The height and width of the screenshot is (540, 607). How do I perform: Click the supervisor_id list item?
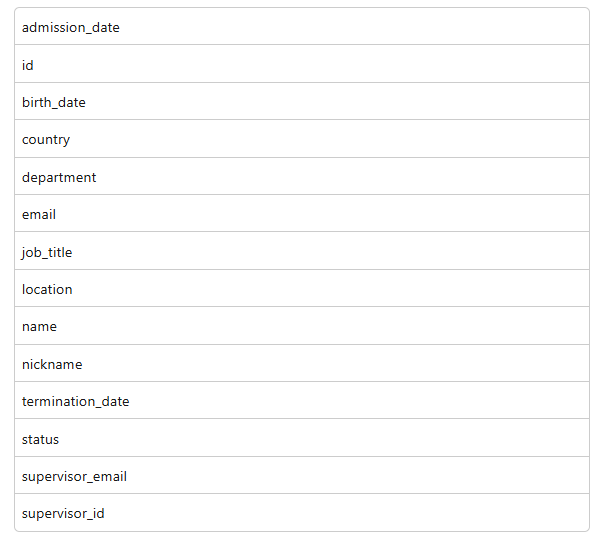(x=302, y=513)
